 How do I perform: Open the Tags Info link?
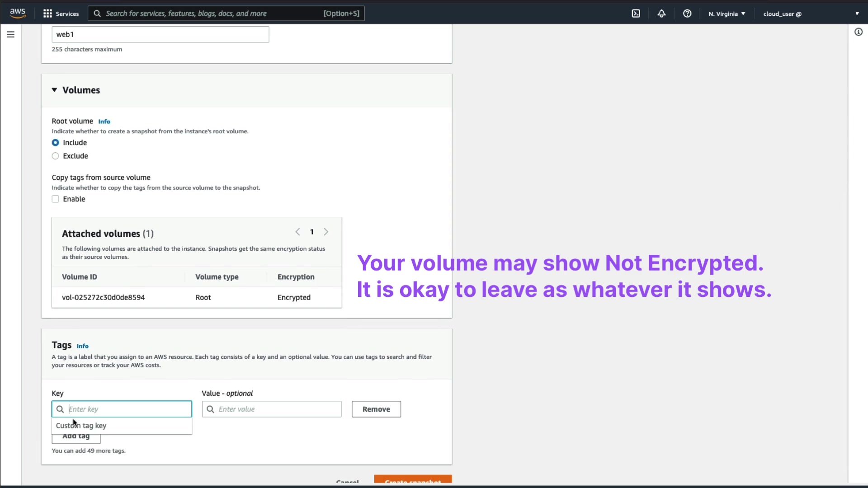pos(82,346)
